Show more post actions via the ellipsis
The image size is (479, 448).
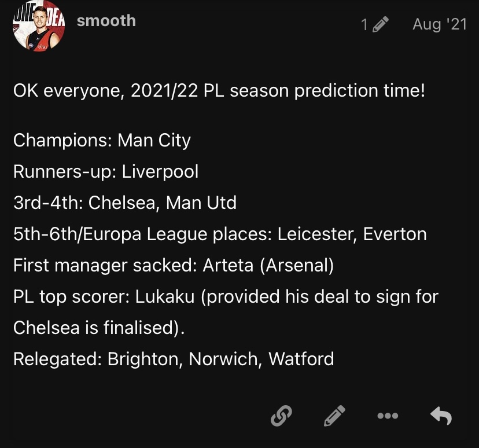point(387,416)
